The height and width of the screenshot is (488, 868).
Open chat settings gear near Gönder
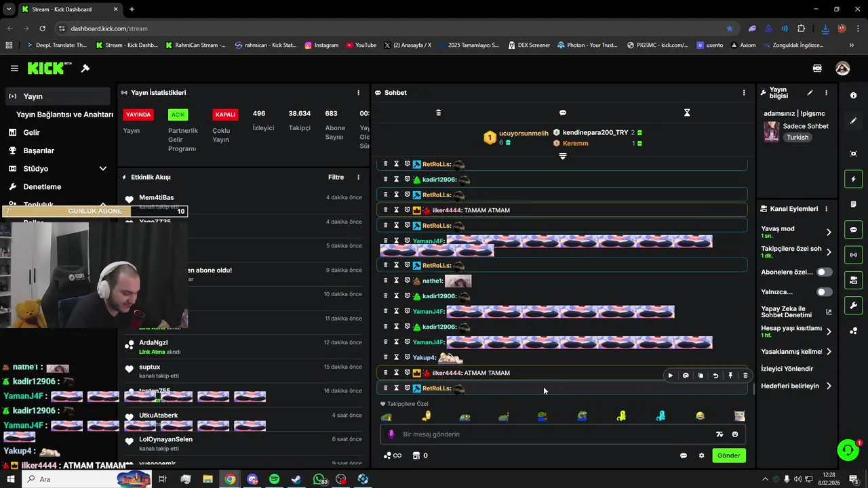click(x=701, y=455)
